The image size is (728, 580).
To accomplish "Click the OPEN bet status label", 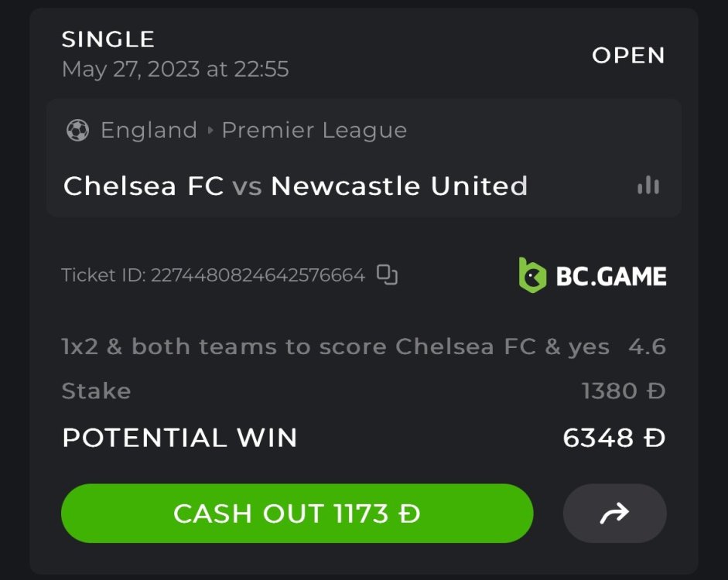I will 628,56.
